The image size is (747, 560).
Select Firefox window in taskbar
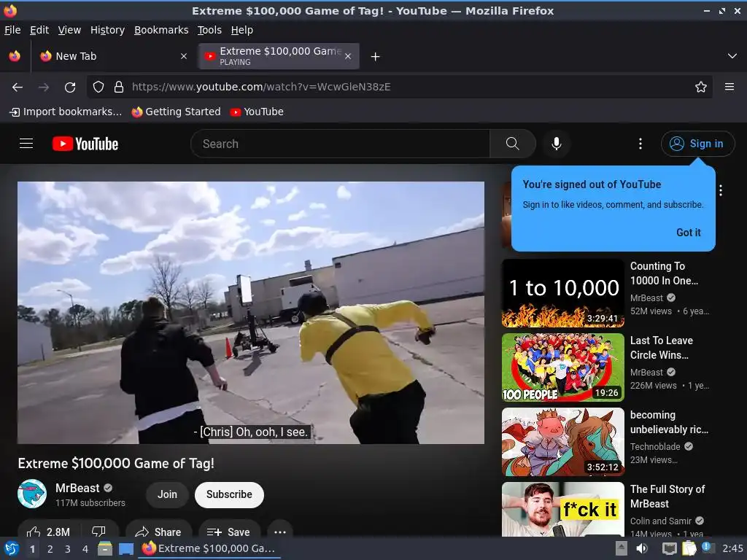[x=209, y=548]
